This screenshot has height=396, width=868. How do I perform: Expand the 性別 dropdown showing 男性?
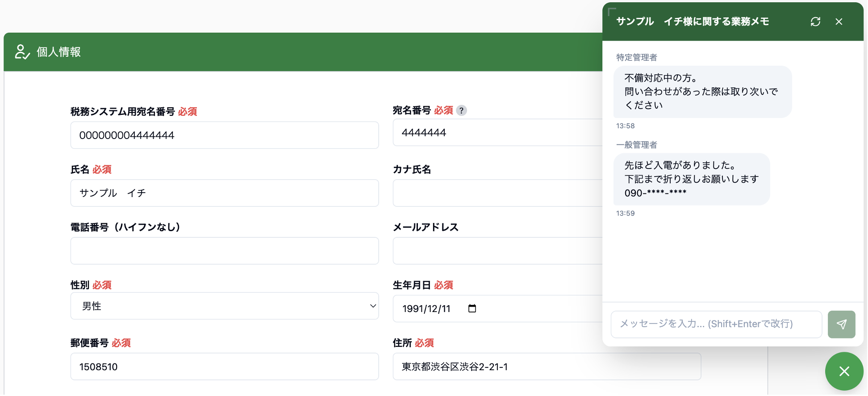[x=224, y=306]
